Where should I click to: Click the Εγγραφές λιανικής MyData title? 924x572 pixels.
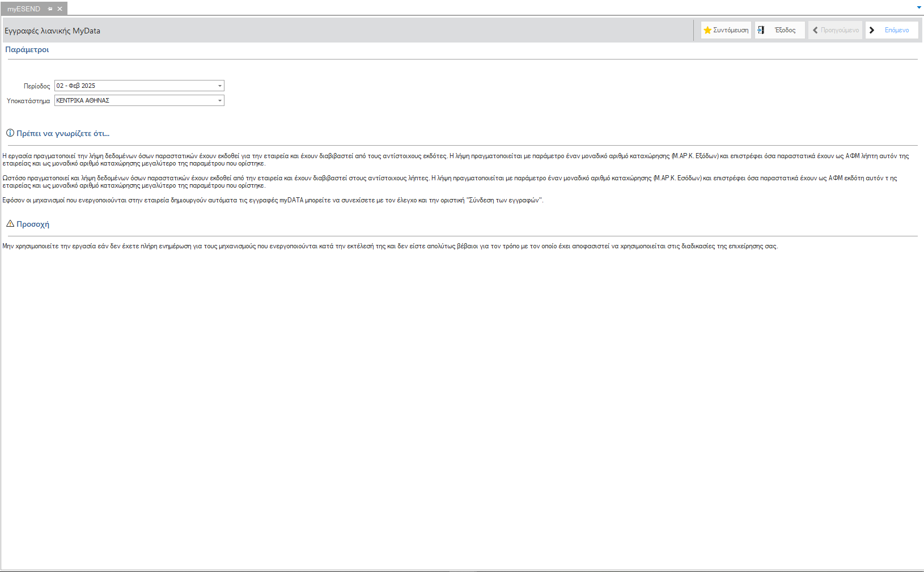pyautogui.click(x=52, y=31)
